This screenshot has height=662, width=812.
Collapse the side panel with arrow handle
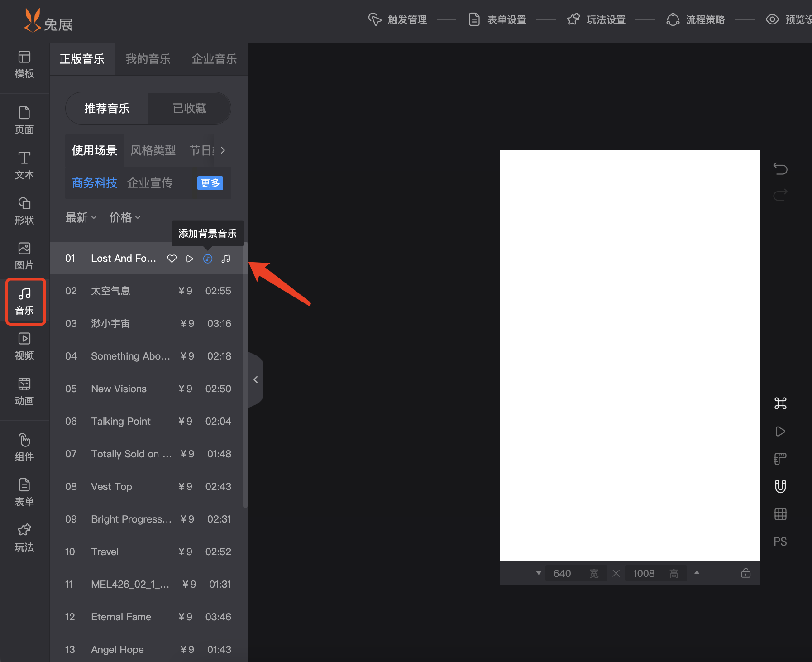pos(256,379)
